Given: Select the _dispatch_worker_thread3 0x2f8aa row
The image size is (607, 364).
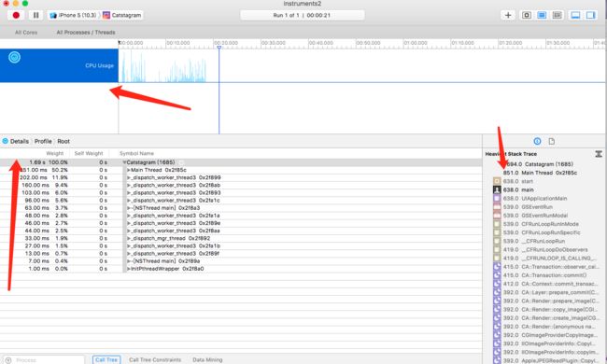Looking at the screenshot, I should [x=241, y=231].
